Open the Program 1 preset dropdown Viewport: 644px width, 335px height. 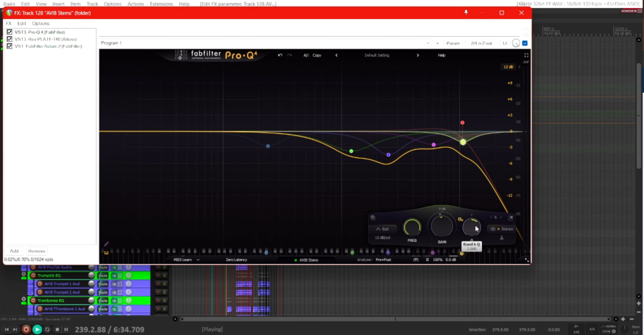[x=265, y=43]
